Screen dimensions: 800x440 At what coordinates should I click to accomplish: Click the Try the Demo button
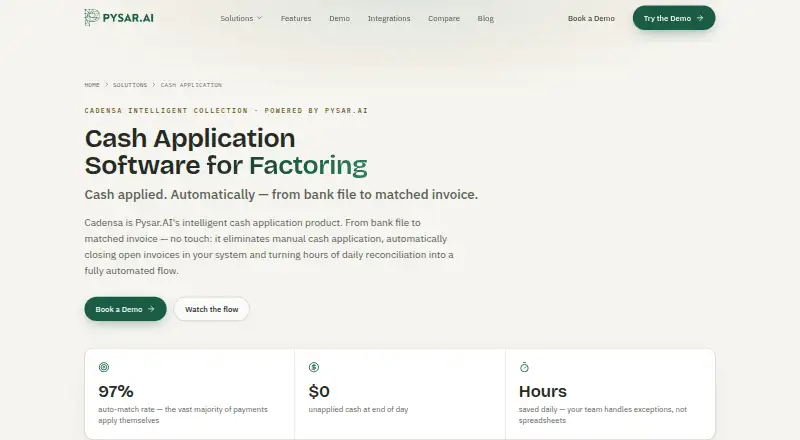[674, 18]
